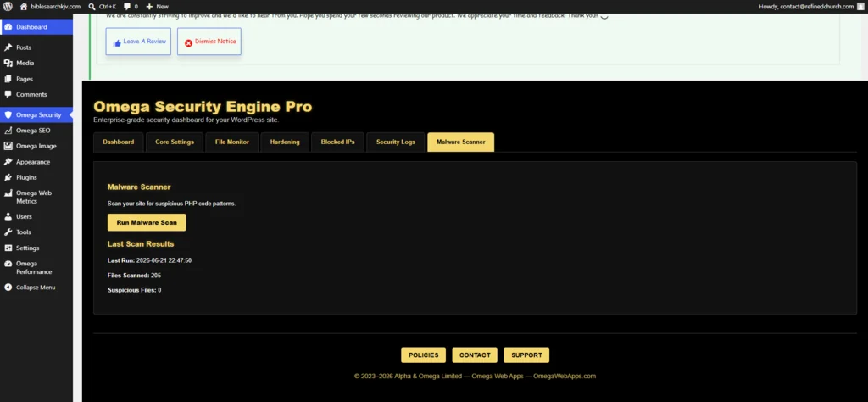Switch to the Hardening tab
868x402 pixels.
285,142
